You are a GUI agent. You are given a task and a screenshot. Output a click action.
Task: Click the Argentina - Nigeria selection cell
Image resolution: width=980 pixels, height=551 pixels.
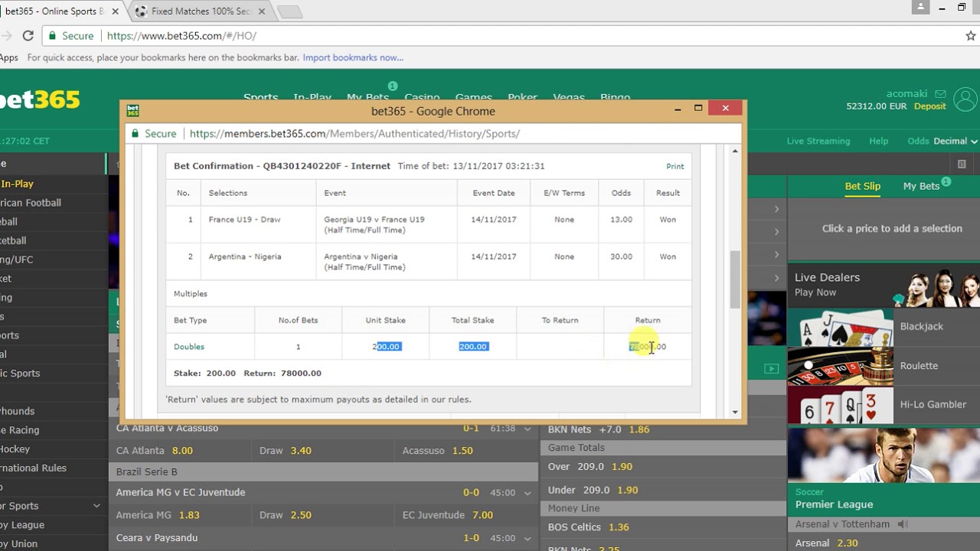[259, 262]
